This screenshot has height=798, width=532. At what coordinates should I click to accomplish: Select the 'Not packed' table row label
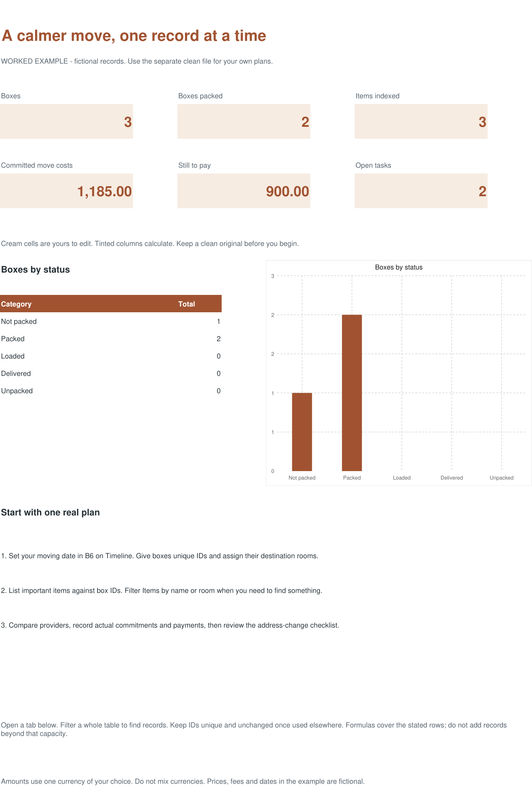[x=19, y=322]
